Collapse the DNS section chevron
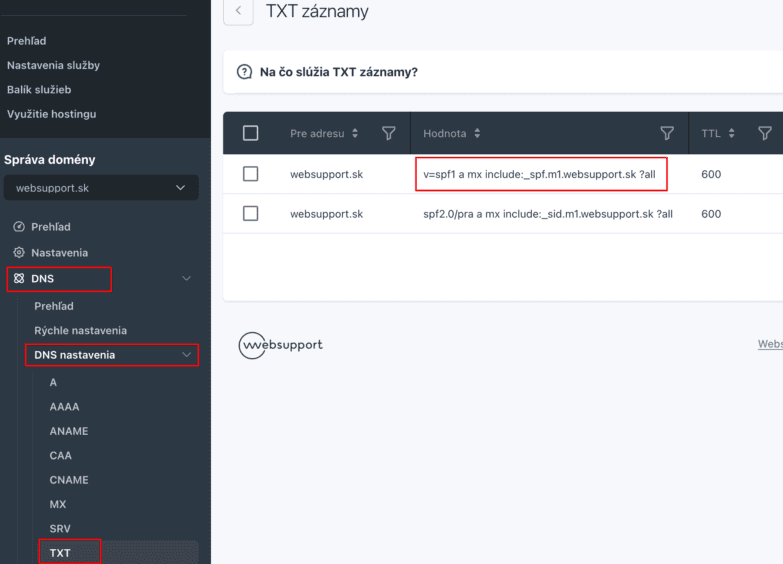The height and width of the screenshot is (564, 783). point(186,278)
